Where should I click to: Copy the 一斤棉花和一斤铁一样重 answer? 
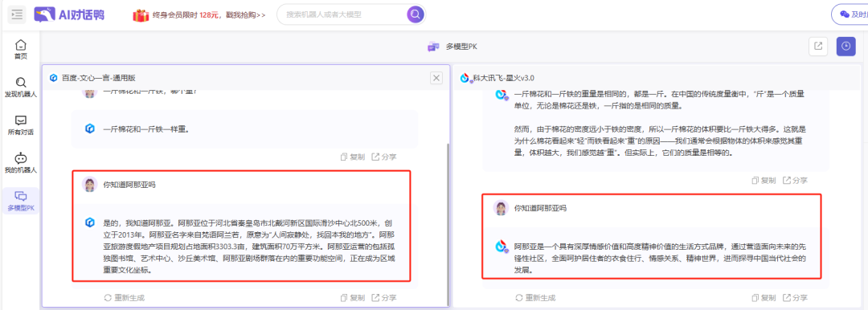(x=353, y=157)
